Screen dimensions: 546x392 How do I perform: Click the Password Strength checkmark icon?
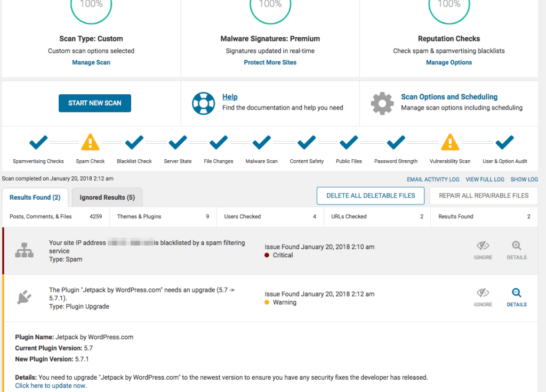coord(396,142)
